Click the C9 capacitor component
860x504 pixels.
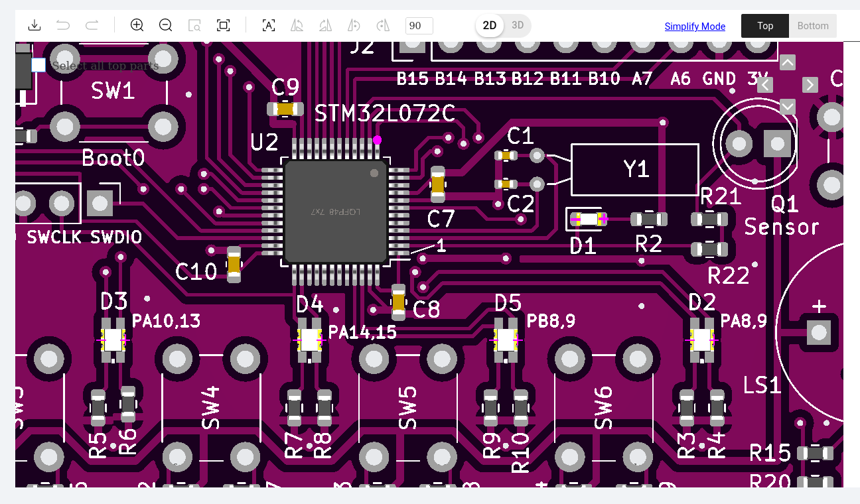point(285,109)
